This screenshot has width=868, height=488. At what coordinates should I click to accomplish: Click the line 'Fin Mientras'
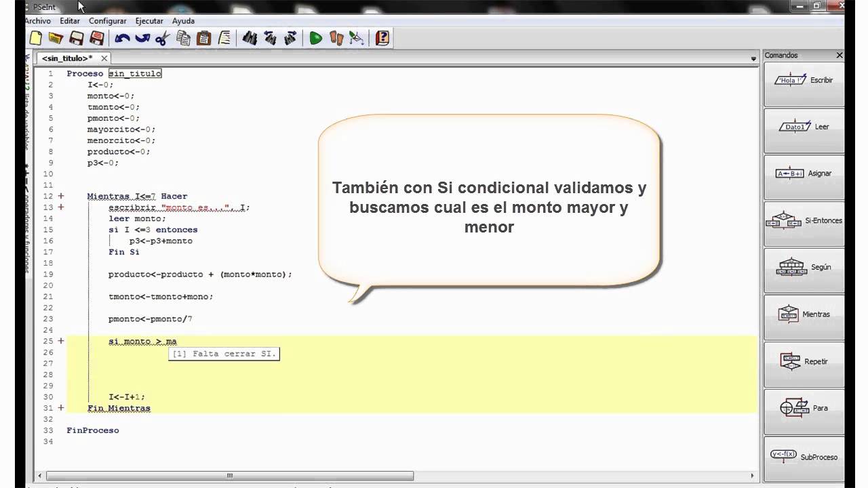coord(119,408)
